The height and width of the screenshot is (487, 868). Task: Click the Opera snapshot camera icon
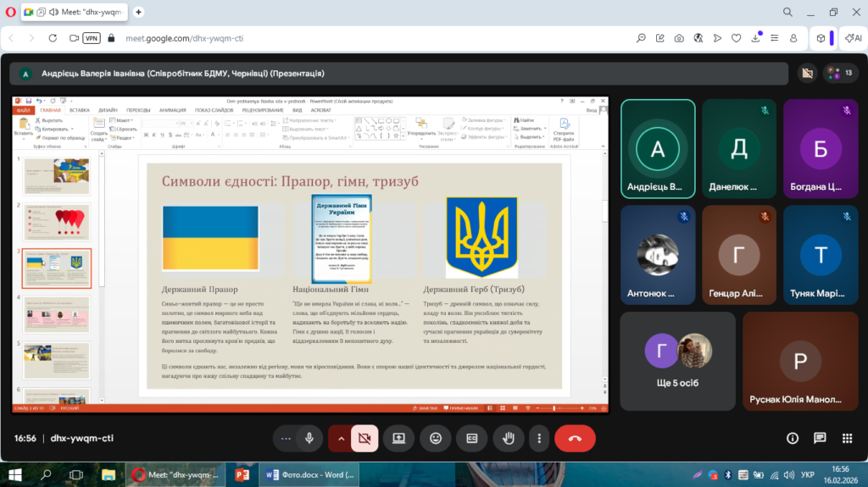[679, 38]
